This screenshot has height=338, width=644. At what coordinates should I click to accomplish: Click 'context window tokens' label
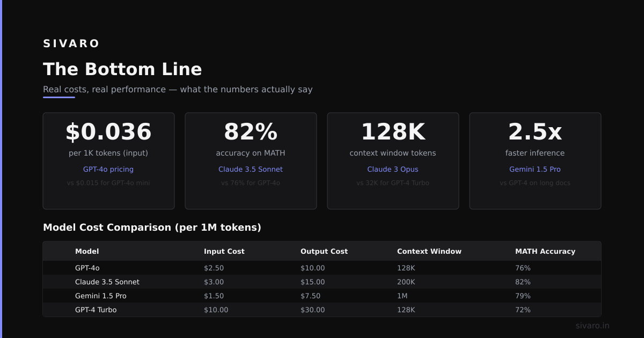click(x=393, y=153)
